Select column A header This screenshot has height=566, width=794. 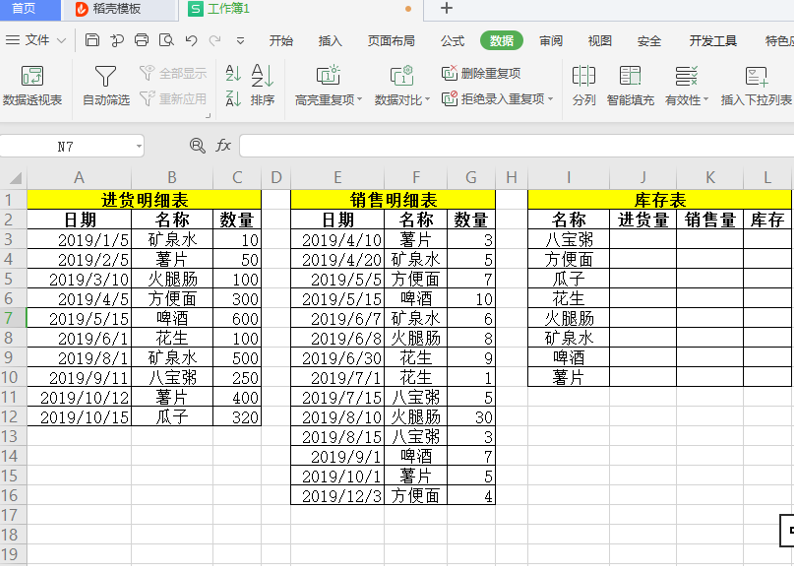pyautogui.click(x=79, y=178)
